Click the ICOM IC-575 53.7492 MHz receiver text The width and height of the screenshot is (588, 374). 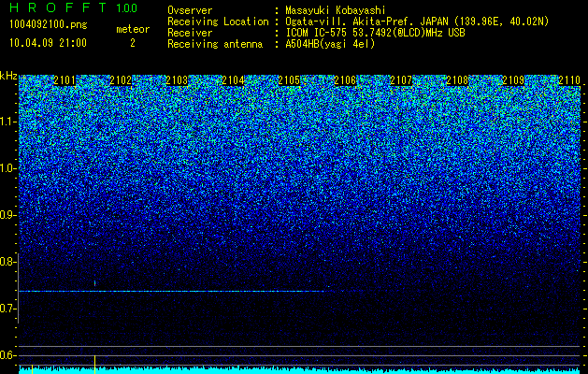coord(375,33)
